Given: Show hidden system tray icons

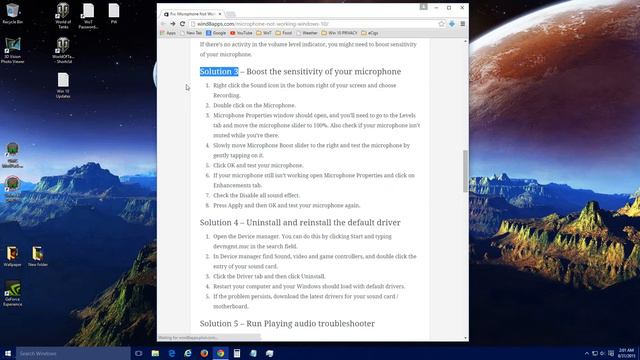Looking at the screenshot, I should tap(587, 353).
